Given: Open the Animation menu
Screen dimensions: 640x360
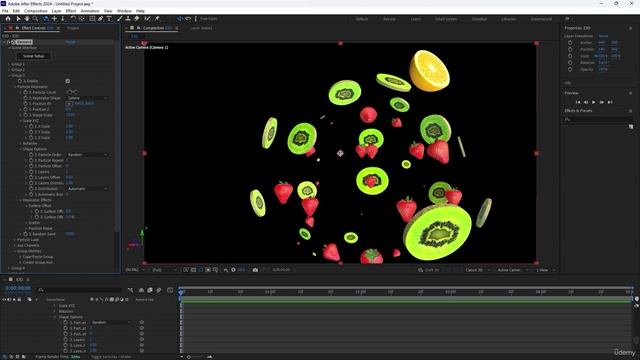Looking at the screenshot, I should point(90,11).
